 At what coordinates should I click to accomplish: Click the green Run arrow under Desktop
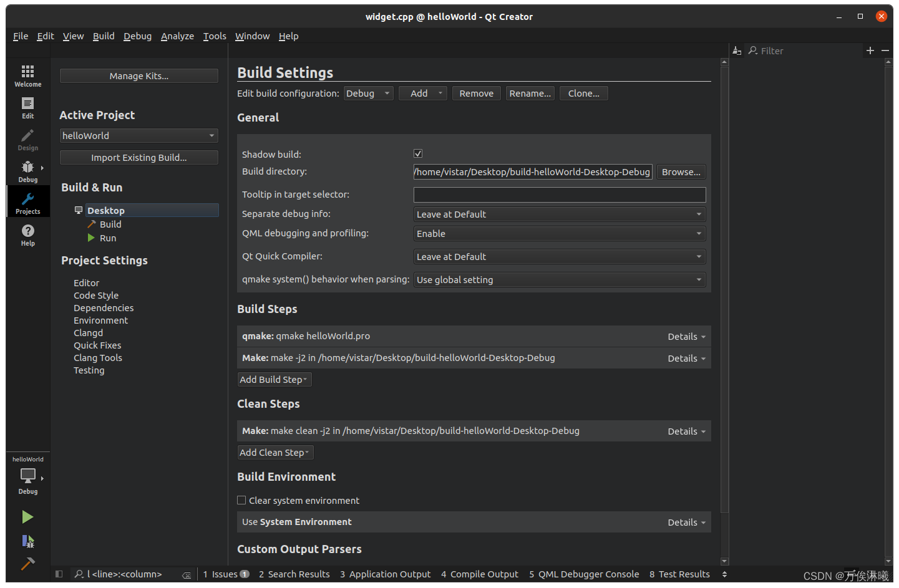coord(92,238)
